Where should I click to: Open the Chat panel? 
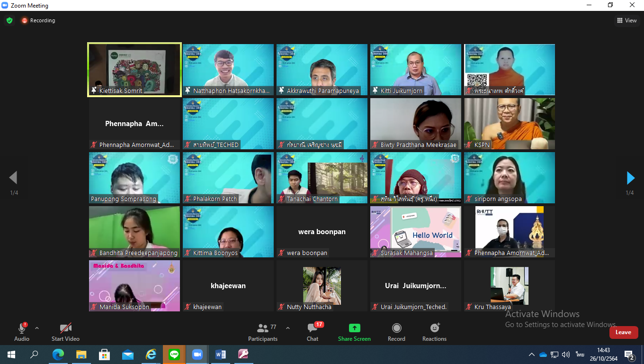(x=313, y=332)
